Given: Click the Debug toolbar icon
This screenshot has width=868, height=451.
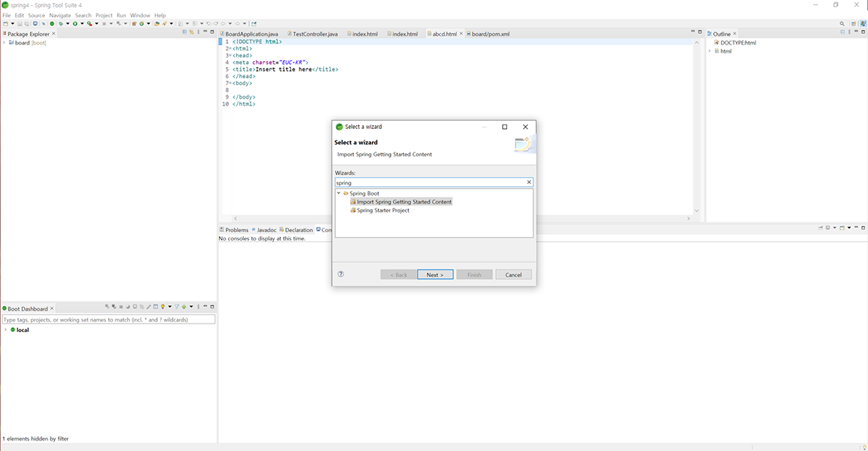Looking at the screenshot, I should tap(61, 24).
